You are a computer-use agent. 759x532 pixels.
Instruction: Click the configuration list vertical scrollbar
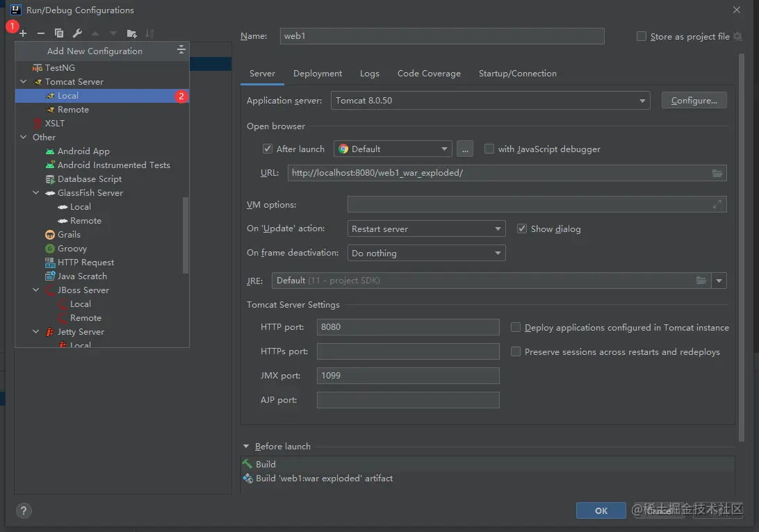pos(186,235)
